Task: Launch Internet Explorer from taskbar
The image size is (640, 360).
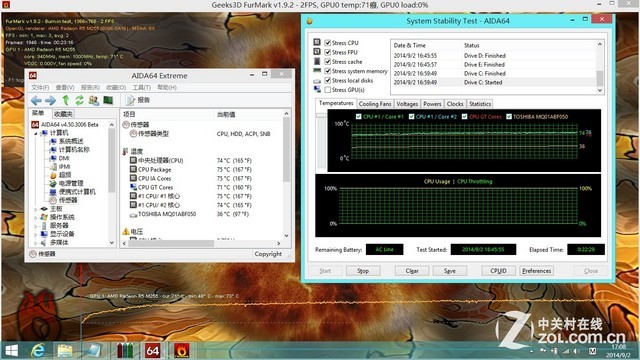Action: pos(38,351)
